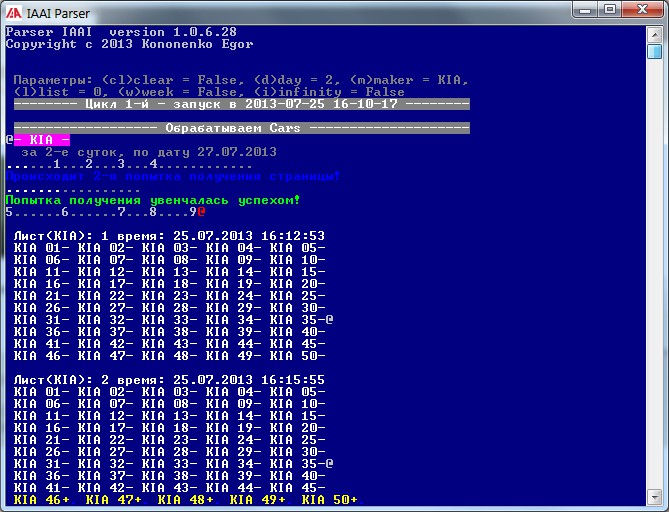Click 'Лист(KIA): 2 время' heading line

(x=169, y=380)
